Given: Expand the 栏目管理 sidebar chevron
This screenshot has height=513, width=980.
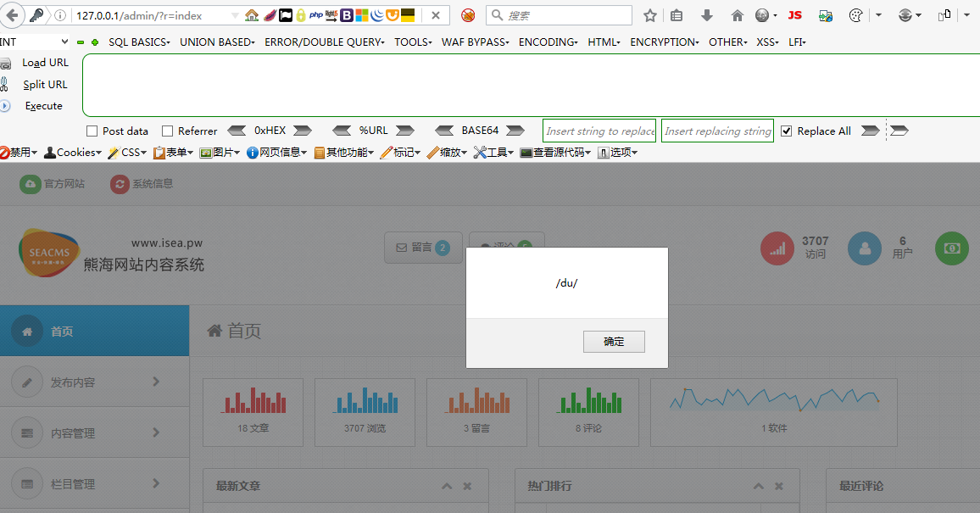Looking at the screenshot, I should [x=156, y=483].
